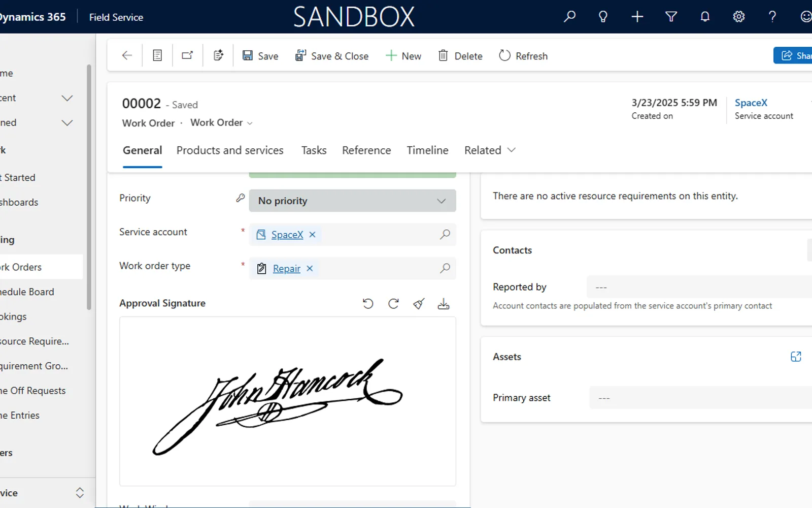This screenshot has height=508, width=812.
Task: Search the Service account lookup
Action: tap(445, 234)
